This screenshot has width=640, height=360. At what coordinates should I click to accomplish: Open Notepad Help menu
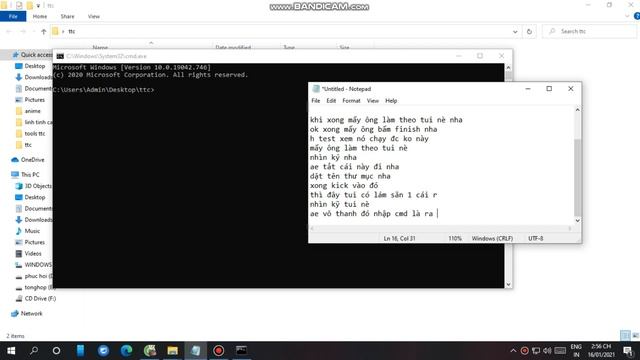coord(391,100)
